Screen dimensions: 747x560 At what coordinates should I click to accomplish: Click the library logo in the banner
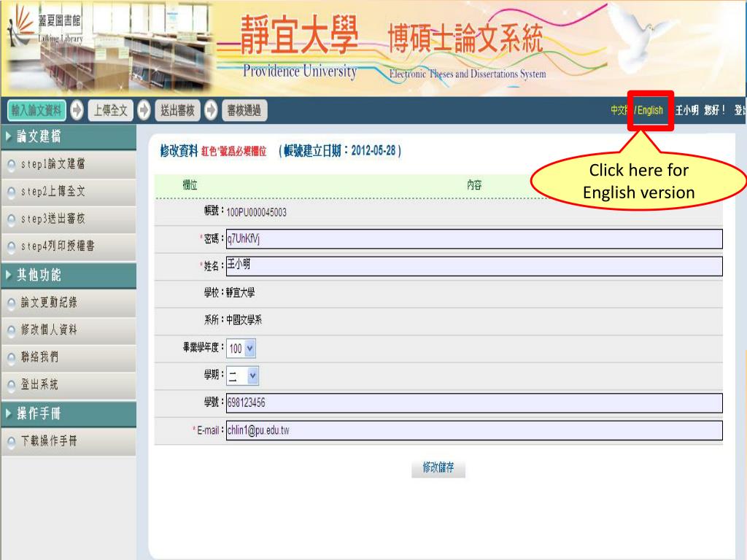point(45,28)
